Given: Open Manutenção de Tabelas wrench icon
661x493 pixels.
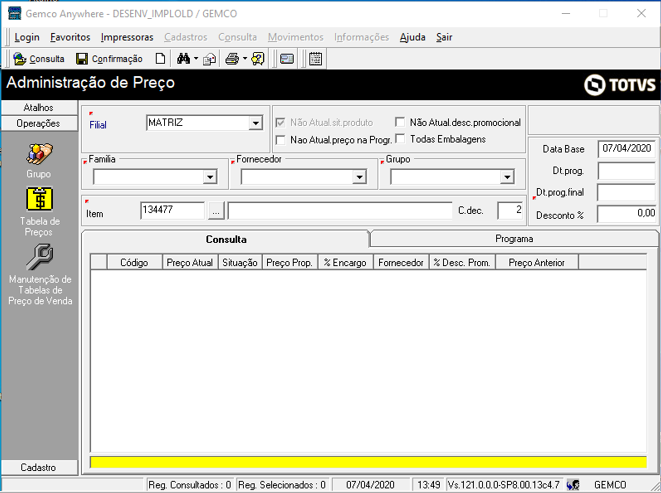Looking at the screenshot, I should [x=39, y=257].
